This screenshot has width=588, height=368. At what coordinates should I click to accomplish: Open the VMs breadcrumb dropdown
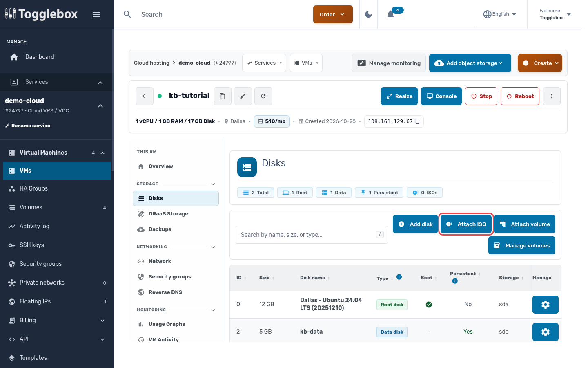click(306, 63)
